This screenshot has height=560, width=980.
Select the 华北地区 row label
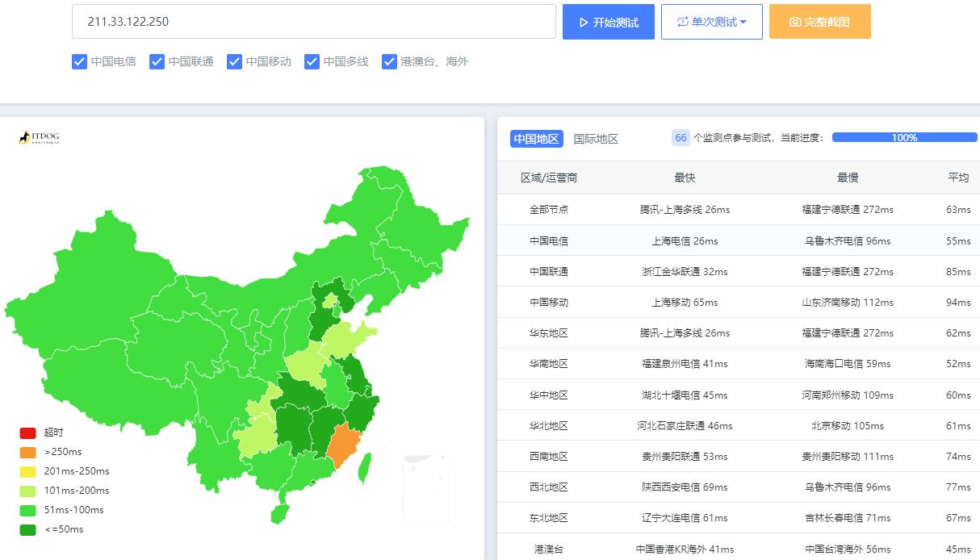[x=549, y=425]
